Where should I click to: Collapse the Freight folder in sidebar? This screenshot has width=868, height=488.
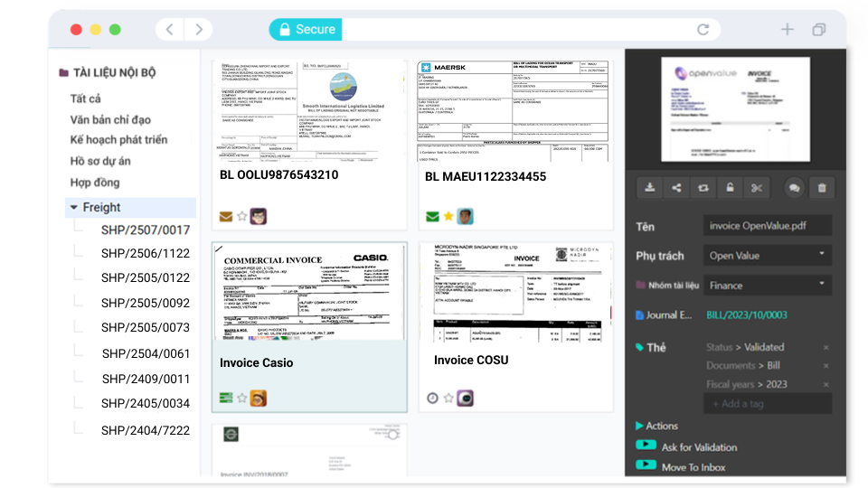click(73, 208)
